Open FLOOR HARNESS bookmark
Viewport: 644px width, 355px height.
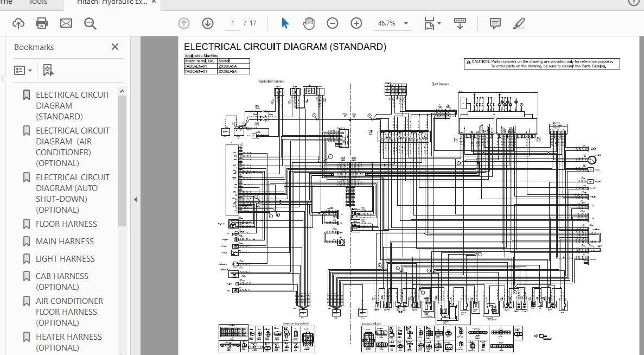(66, 224)
